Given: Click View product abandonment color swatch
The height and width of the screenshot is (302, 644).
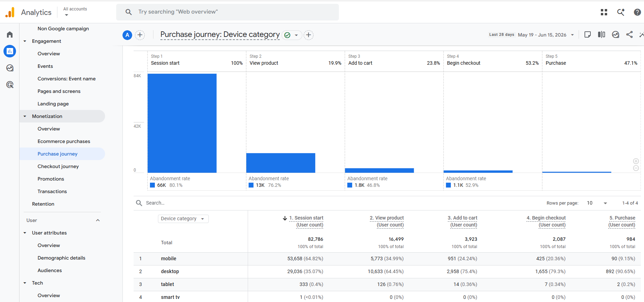Looking at the screenshot, I should click(x=251, y=185).
